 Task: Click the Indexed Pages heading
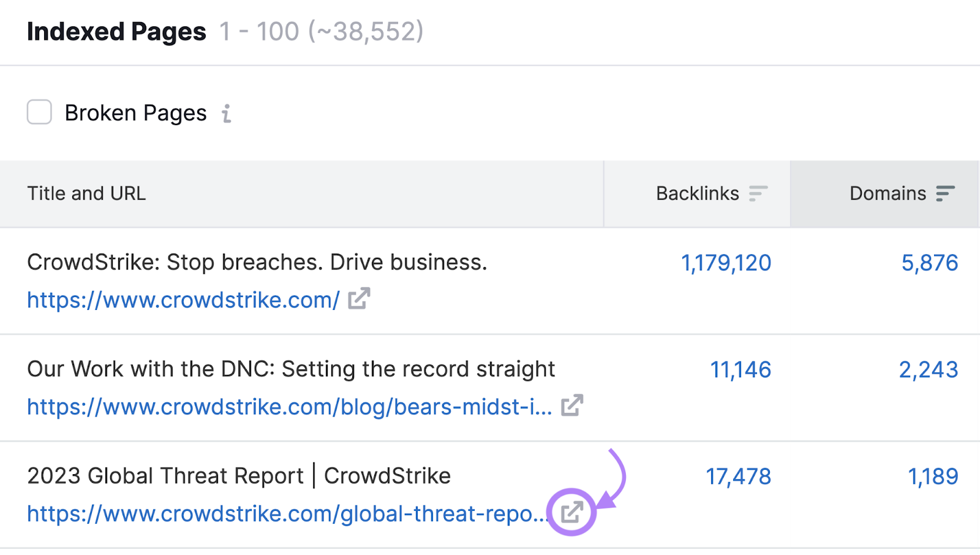click(x=118, y=31)
